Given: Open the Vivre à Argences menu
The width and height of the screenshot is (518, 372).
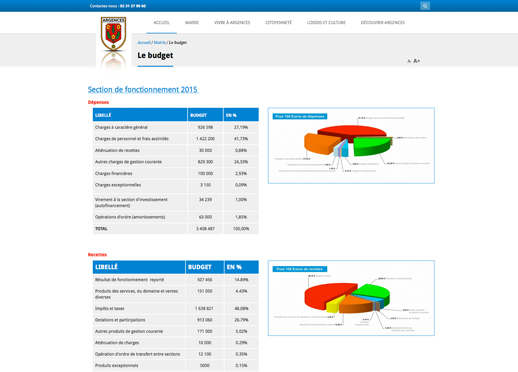Looking at the screenshot, I should pos(232,23).
